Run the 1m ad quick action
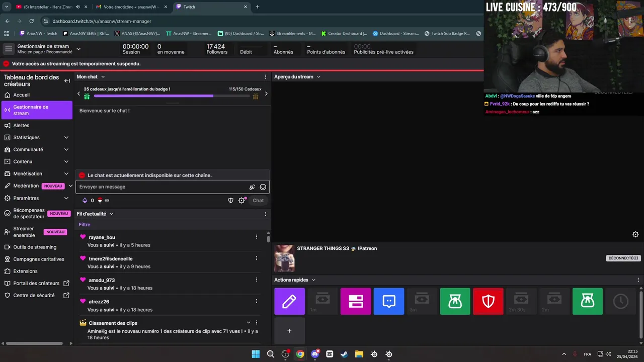644x362 pixels. click(323, 301)
